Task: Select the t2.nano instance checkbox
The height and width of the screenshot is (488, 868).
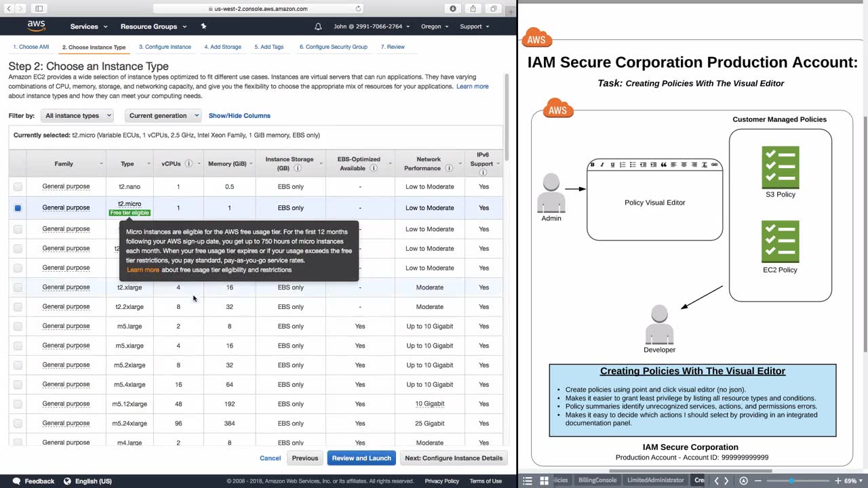Action: coord(18,186)
